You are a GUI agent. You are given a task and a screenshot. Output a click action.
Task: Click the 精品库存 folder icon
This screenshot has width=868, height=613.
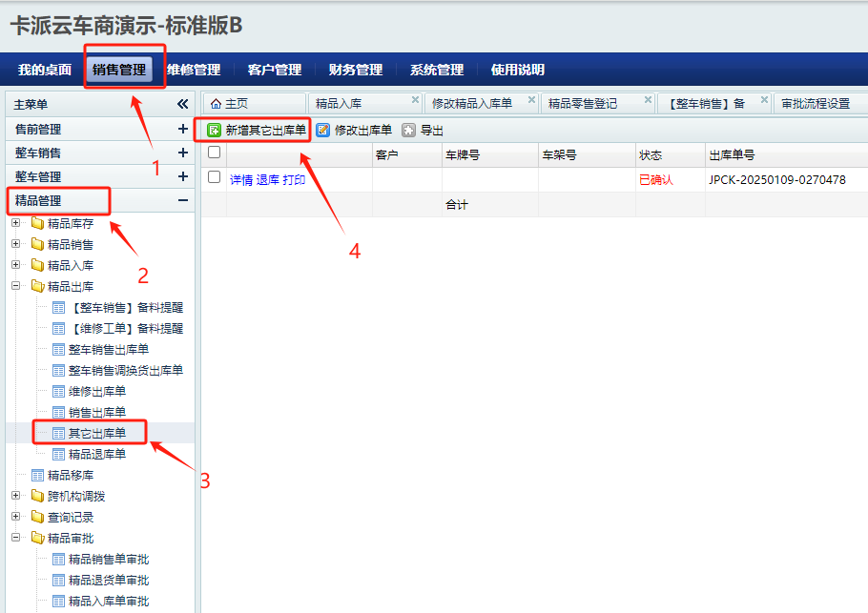pyautogui.click(x=37, y=223)
